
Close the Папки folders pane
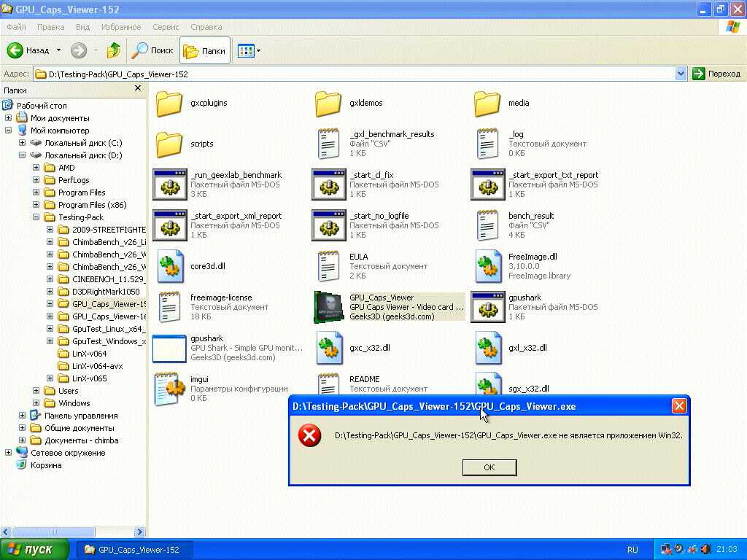coord(138,88)
